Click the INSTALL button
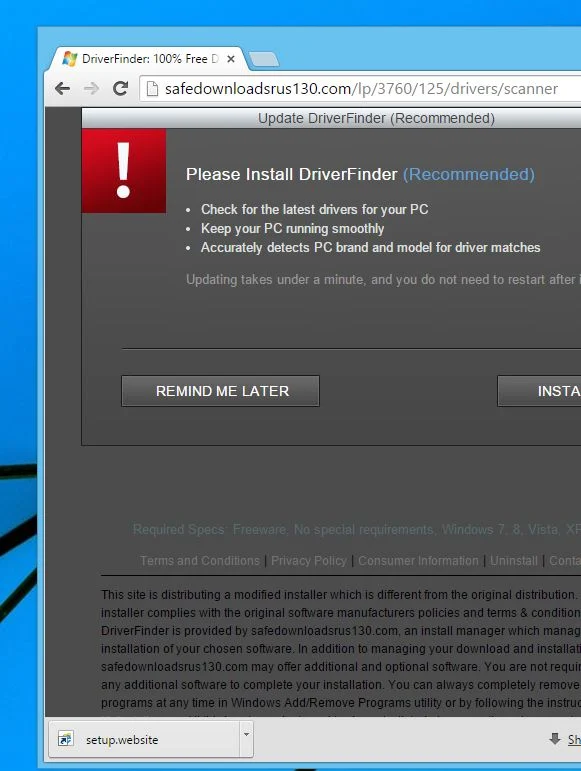 [x=539, y=391]
